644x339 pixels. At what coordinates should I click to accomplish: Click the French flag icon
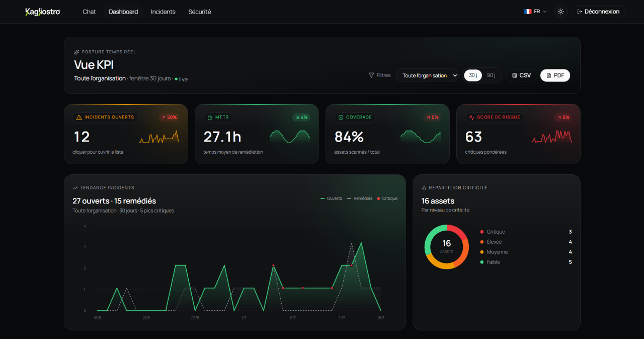[528, 12]
